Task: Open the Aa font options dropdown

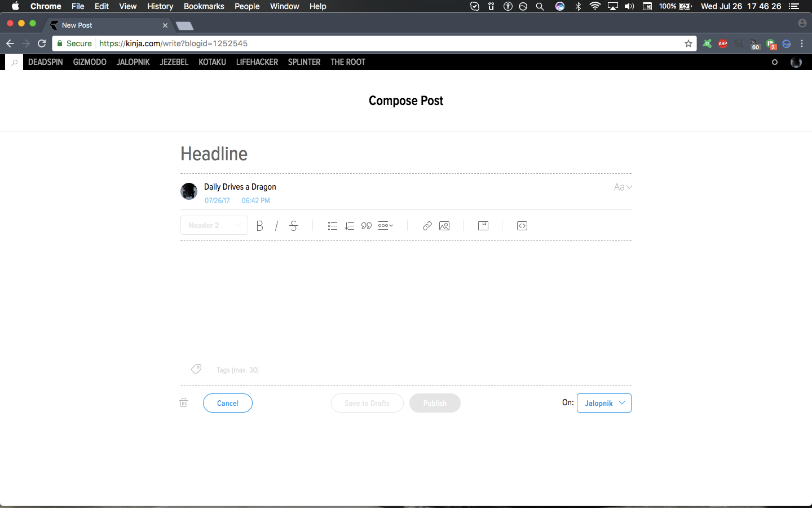Action: coord(623,187)
